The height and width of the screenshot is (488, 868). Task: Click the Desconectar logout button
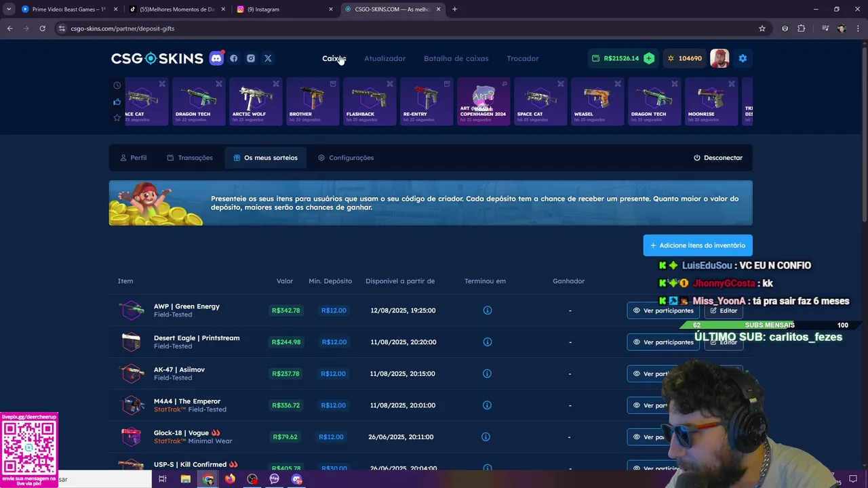click(x=717, y=158)
